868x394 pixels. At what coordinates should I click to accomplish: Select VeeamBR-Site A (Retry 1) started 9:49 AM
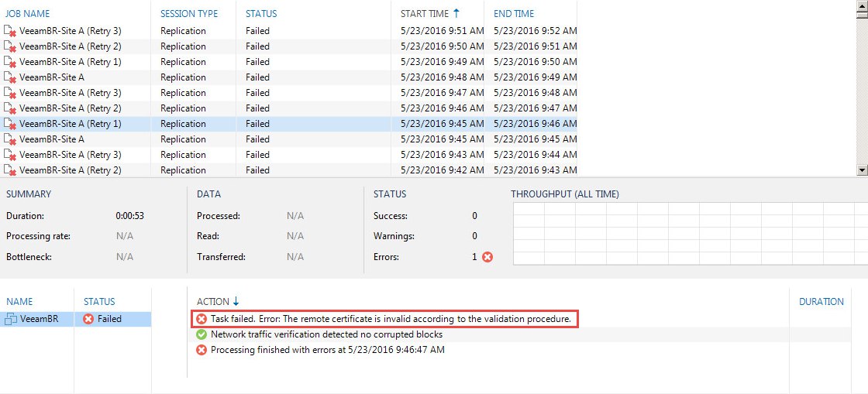(x=71, y=62)
